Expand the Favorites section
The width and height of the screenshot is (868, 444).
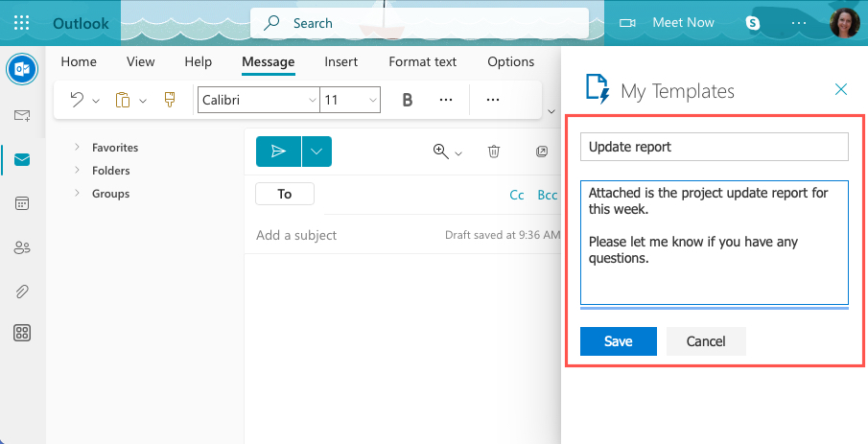click(x=77, y=147)
